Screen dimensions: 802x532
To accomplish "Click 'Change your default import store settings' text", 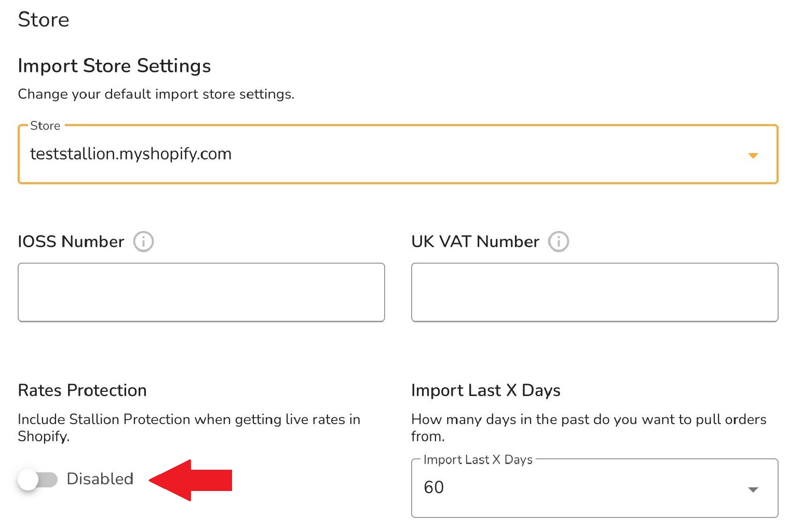I will tap(156, 94).
